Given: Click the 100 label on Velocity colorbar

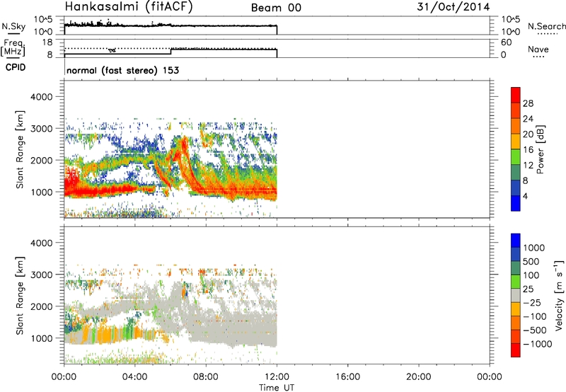Looking at the screenshot, I should pos(531,275).
